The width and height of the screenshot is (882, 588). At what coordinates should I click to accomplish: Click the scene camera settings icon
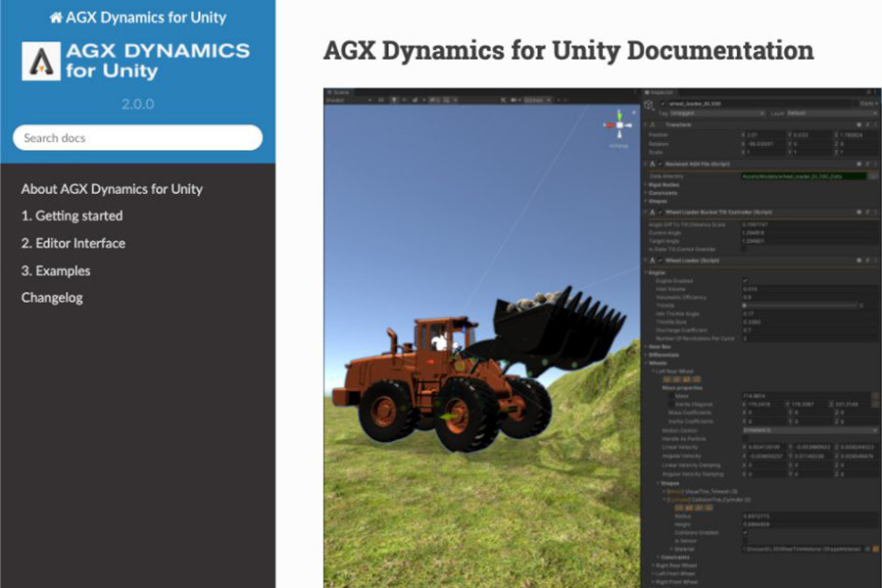pyautogui.click(x=515, y=100)
